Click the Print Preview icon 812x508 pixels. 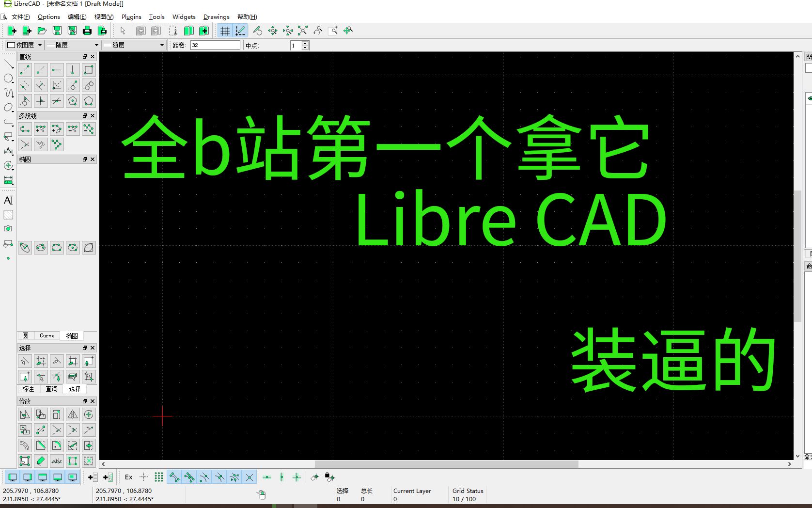102,31
